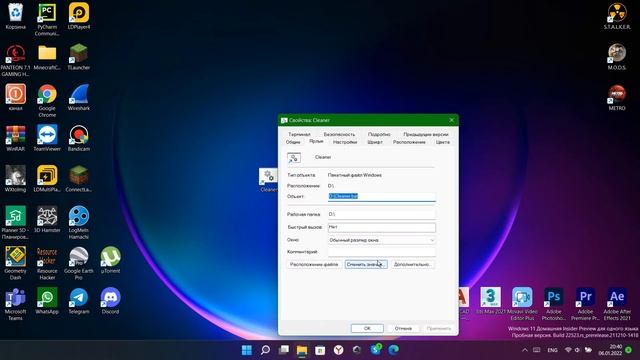Click the Объект path input field
The width and height of the screenshot is (640, 360).
point(382,196)
